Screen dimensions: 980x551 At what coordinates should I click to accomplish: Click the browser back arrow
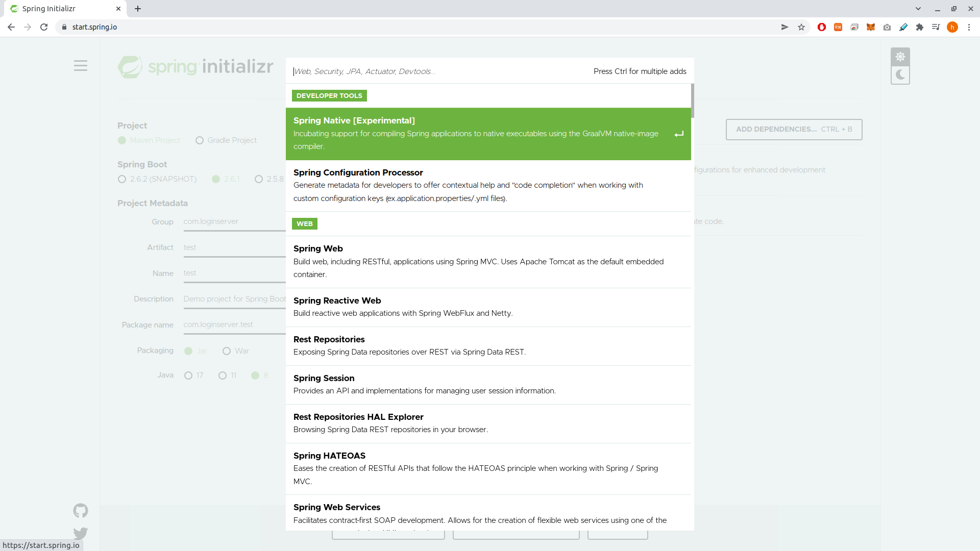pyautogui.click(x=11, y=27)
